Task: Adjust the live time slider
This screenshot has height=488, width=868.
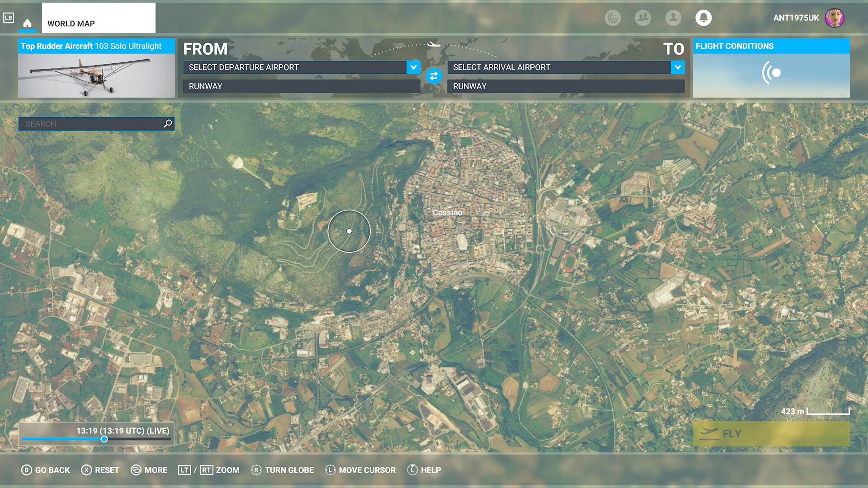Action: 104,438
